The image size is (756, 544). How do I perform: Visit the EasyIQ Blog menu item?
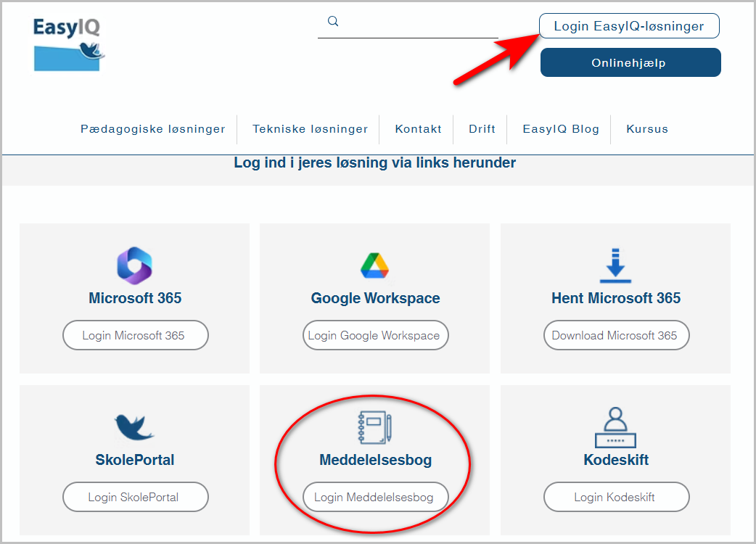[x=561, y=129]
